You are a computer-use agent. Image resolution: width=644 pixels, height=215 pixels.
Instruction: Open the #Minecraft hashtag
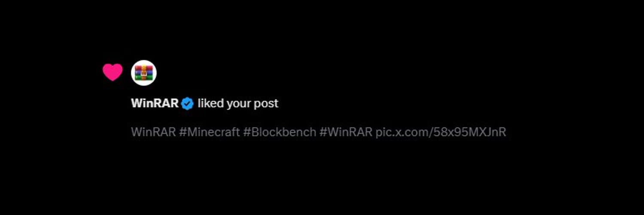(x=210, y=132)
